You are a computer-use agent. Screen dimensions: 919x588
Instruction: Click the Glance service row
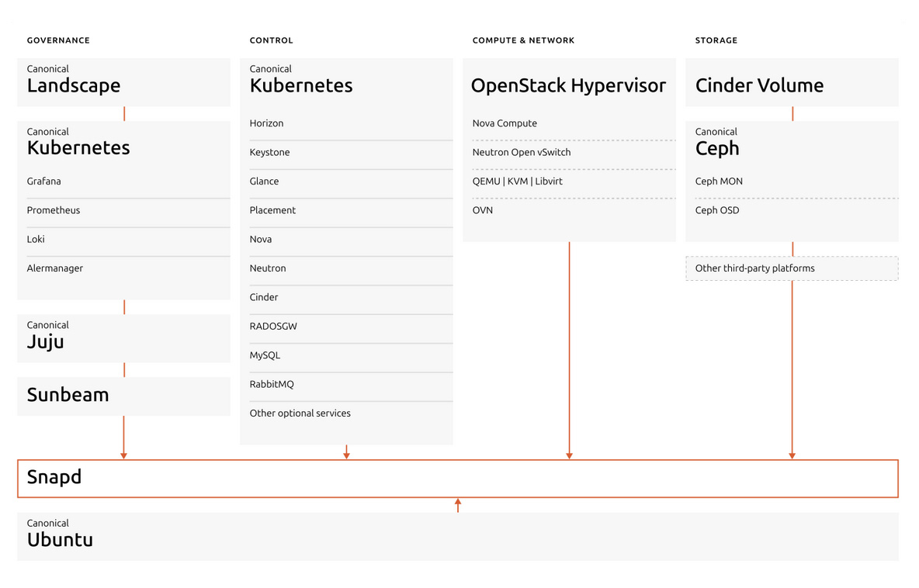[x=351, y=184]
